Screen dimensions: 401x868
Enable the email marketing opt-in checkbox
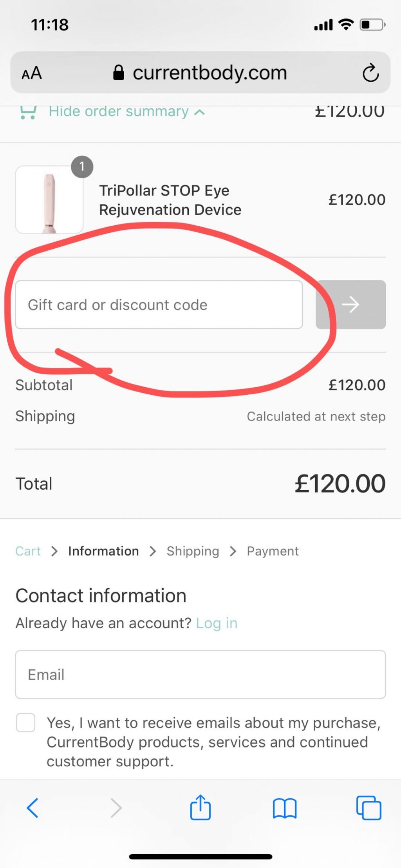click(26, 722)
